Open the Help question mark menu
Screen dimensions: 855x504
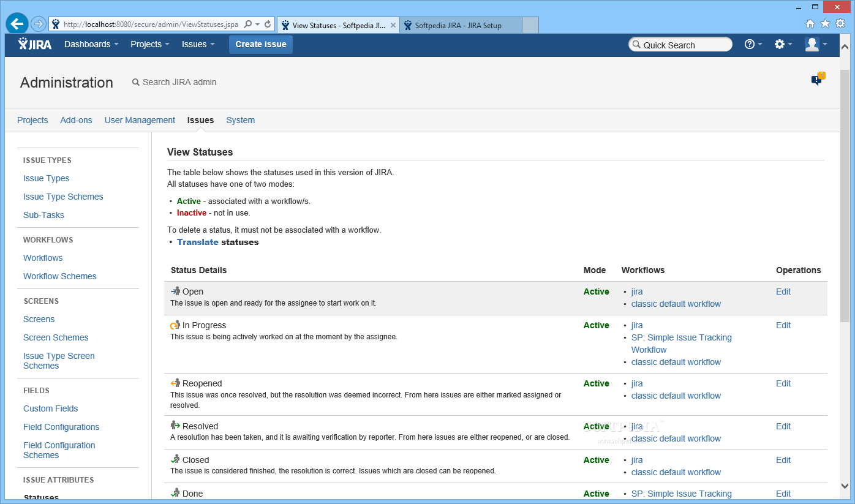click(753, 44)
